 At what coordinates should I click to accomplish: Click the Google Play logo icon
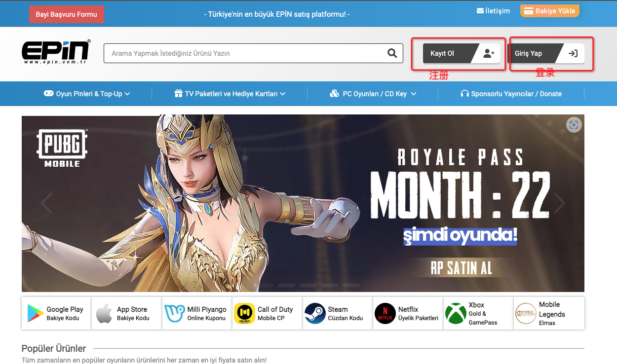pos(35,313)
